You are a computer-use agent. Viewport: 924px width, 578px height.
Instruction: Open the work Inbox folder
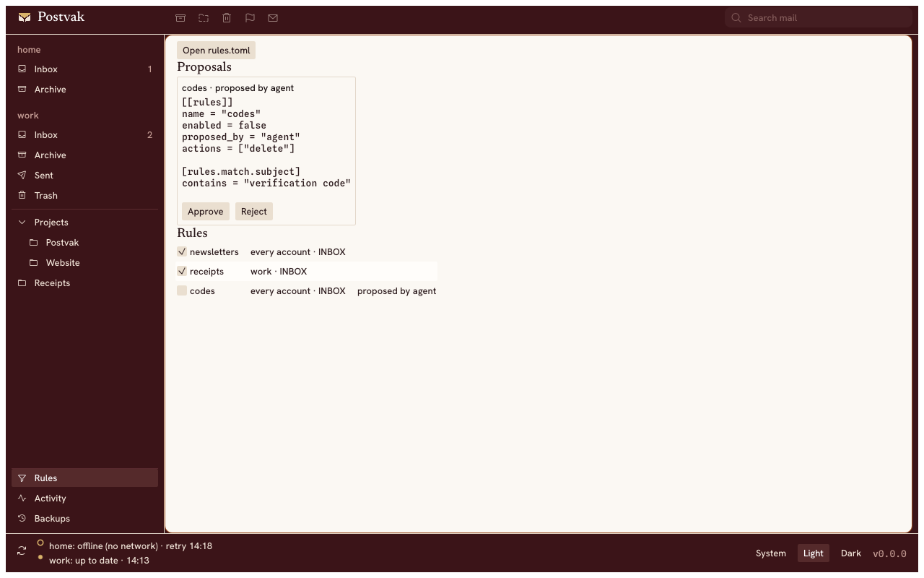(x=84, y=135)
